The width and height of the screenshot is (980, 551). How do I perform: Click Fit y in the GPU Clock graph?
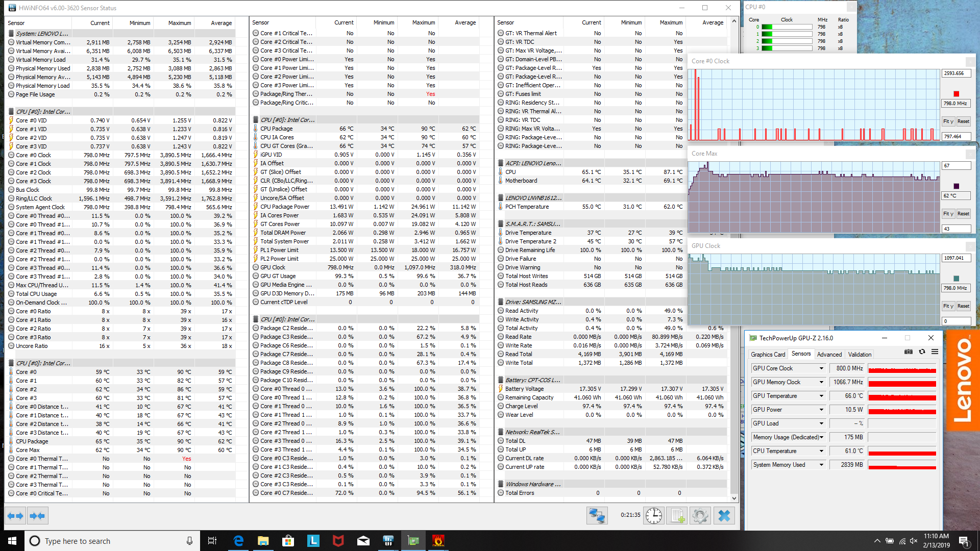948,306
